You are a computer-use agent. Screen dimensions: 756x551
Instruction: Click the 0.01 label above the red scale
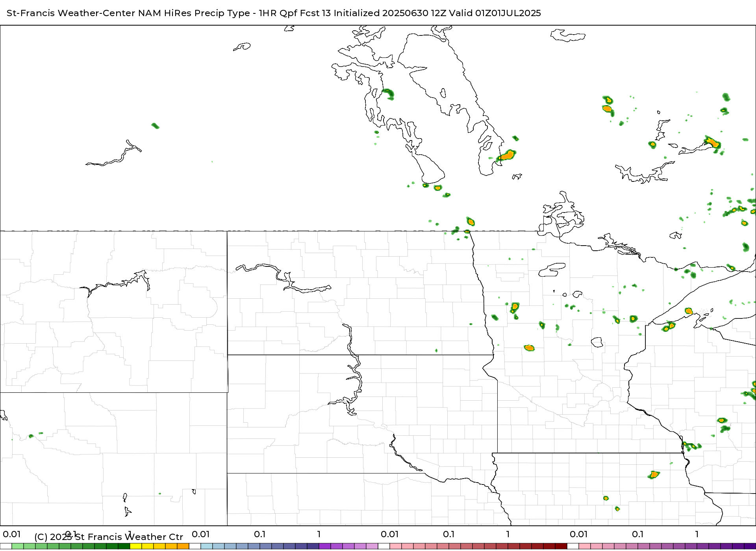pos(390,534)
